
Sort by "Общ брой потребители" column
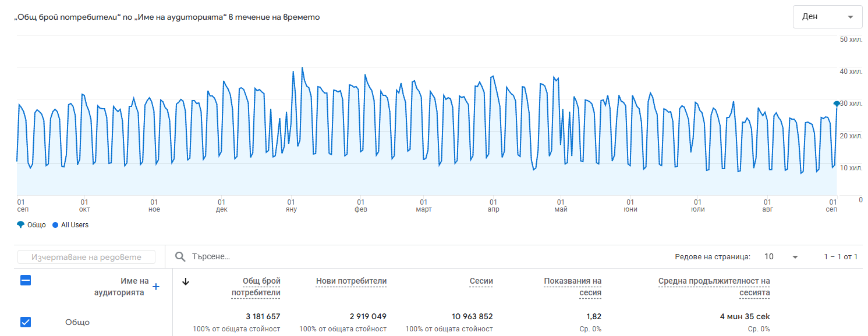click(x=256, y=287)
